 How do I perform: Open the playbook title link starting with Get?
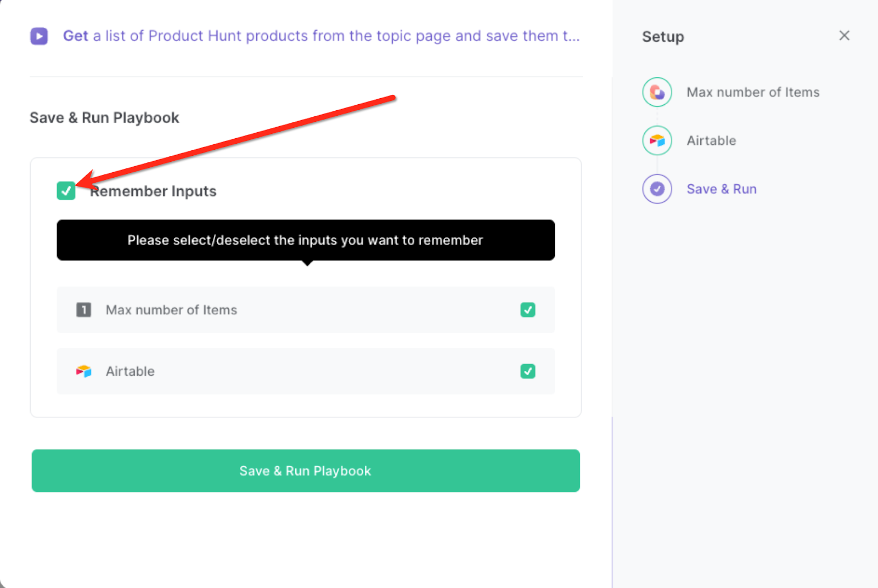(322, 36)
